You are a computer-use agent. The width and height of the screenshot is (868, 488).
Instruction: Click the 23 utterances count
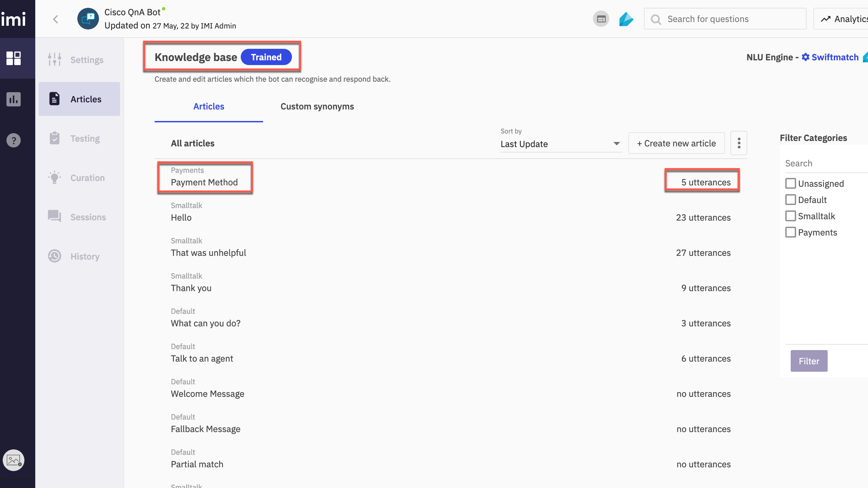703,218
